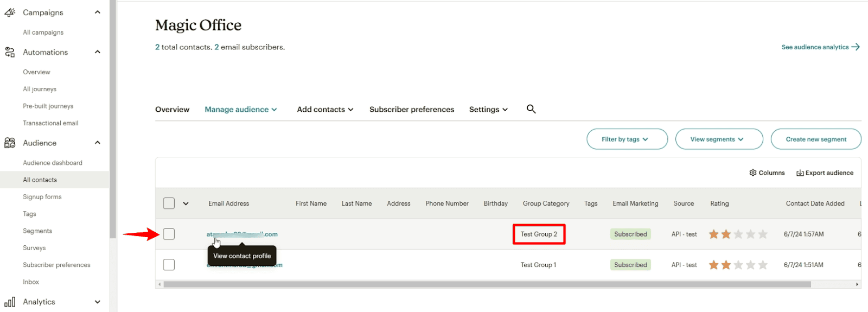Screen dimensions: 868x312
Task: Open Transactional email
Action: coord(50,123)
